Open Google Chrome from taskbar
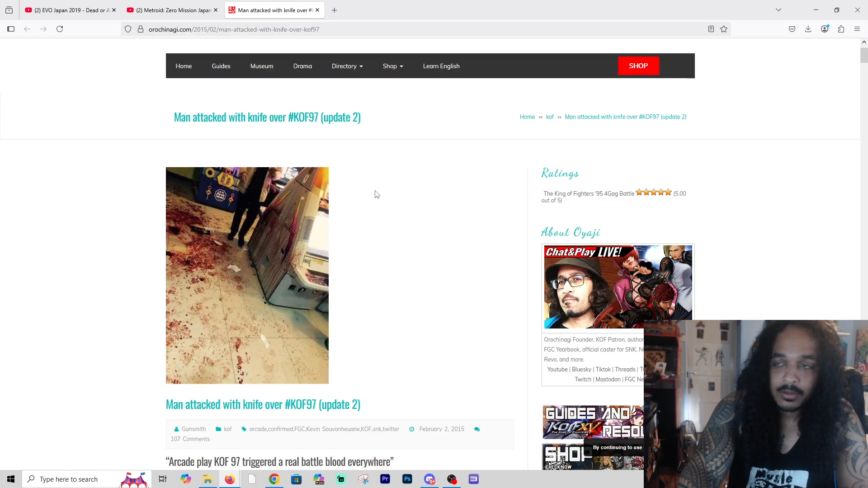This screenshot has height=488, width=868. coord(274,479)
